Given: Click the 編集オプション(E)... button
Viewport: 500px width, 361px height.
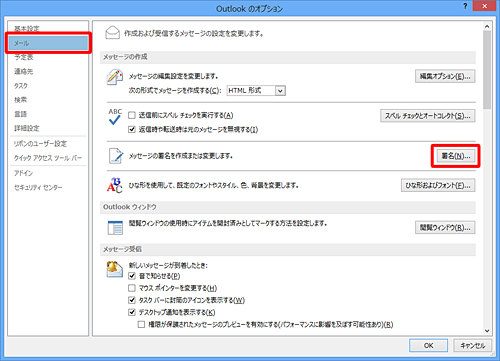Looking at the screenshot, I should point(445,76).
